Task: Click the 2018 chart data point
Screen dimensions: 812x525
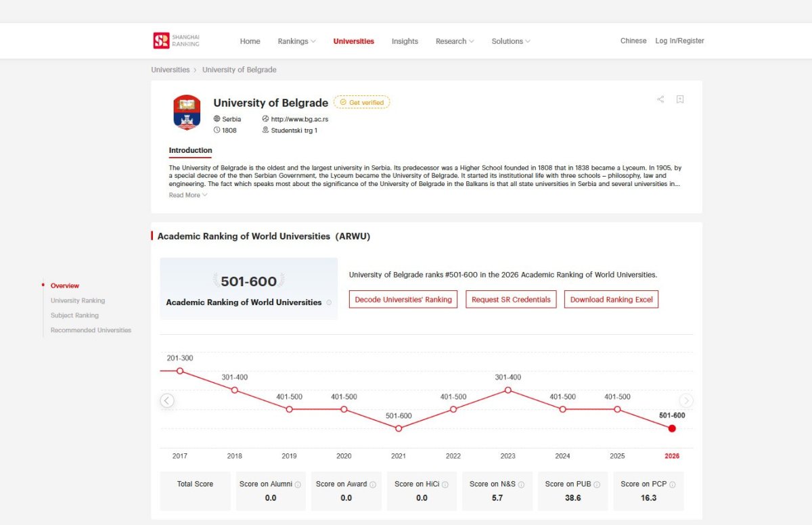Action: click(235, 390)
